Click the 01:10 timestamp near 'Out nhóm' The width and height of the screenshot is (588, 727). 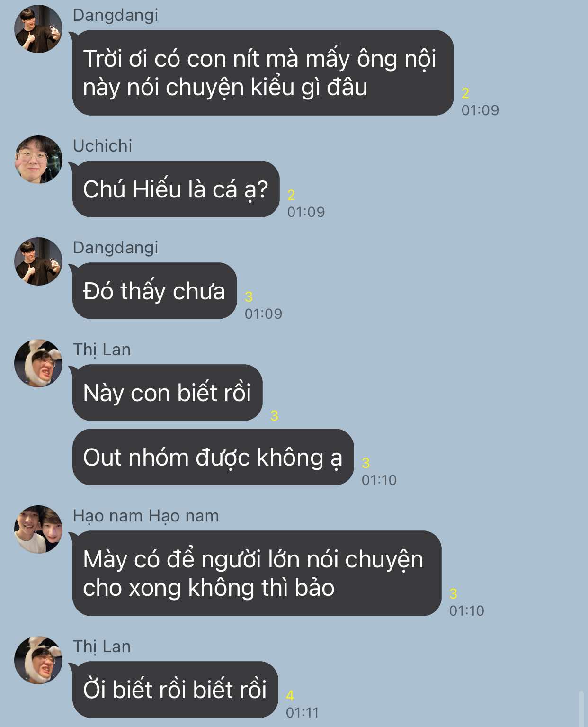tap(379, 480)
